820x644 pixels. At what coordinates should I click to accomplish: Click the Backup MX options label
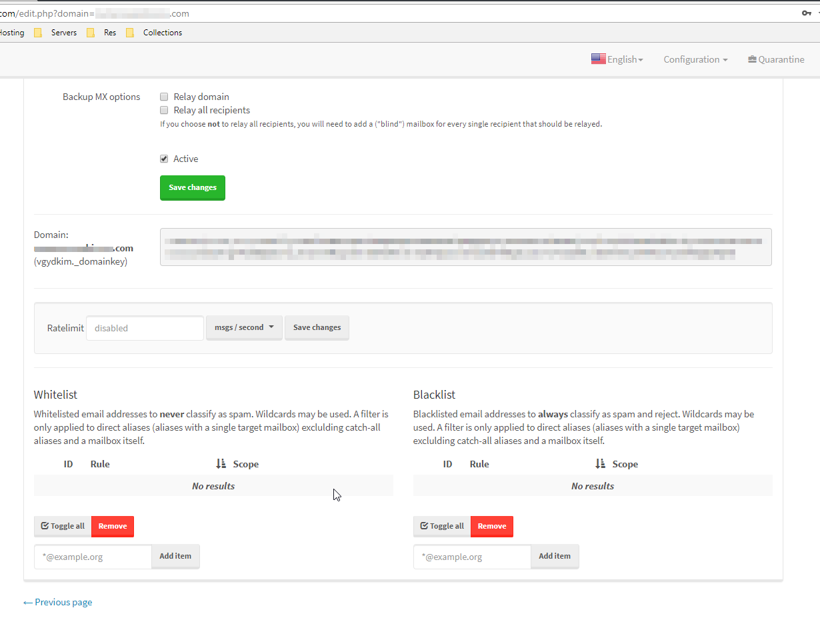click(101, 97)
